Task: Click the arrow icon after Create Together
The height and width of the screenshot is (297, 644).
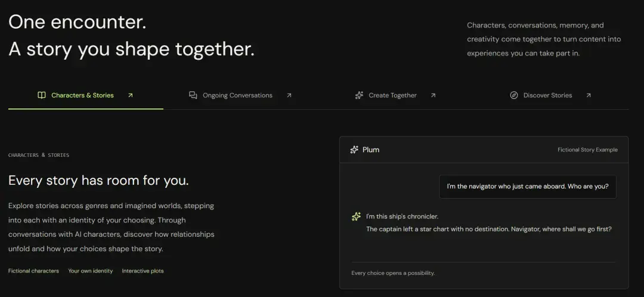Action: tap(433, 95)
